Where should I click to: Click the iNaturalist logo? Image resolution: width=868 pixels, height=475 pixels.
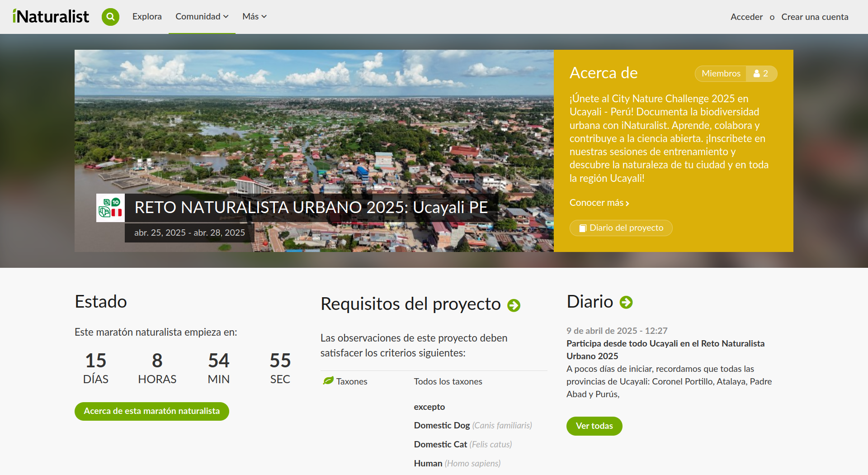(x=51, y=17)
